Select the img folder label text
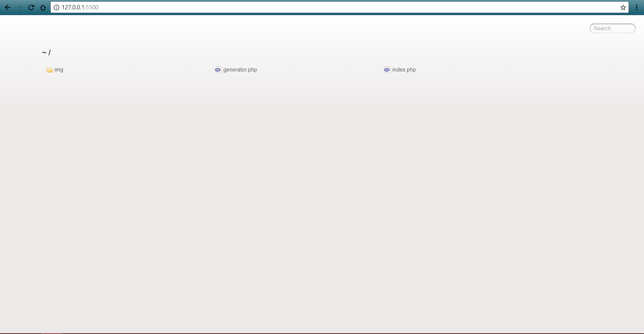Screen dimensions: 644x334 [x=59, y=70]
